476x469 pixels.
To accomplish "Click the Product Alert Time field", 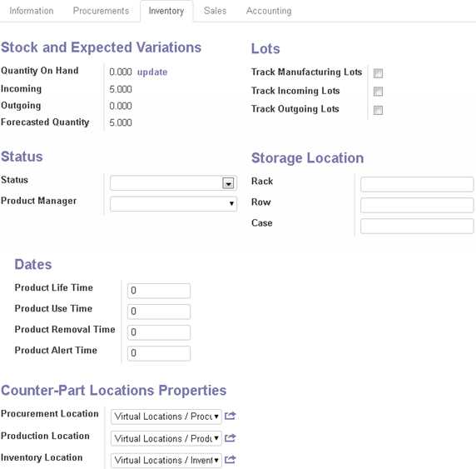I will click(x=159, y=353).
